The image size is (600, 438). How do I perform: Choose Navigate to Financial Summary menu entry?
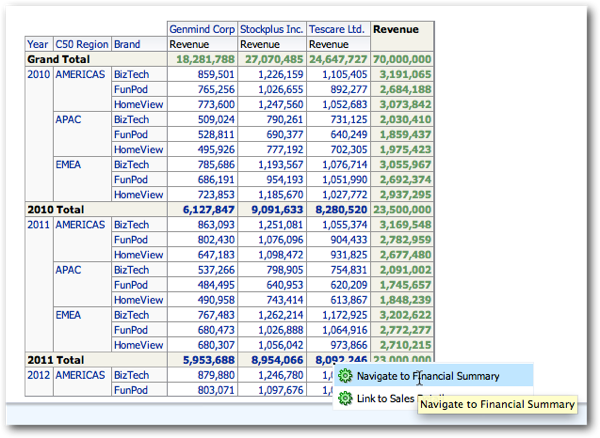point(434,376)
